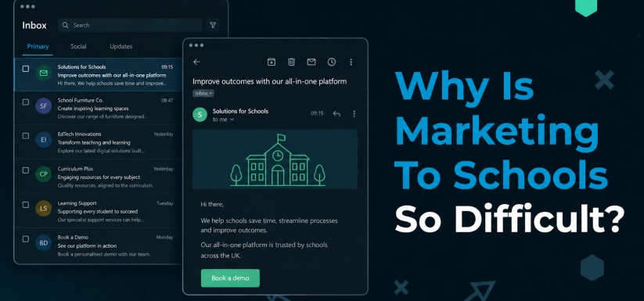Image resolution: width=644 pixels, height=301 pixels.
Task: Click the open email subject line heading
Action: pos(269,81)
